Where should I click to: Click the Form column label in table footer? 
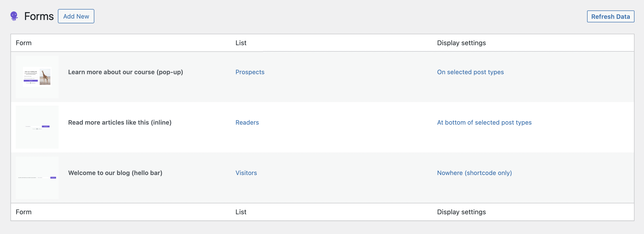pyautogui.click(x=24, y=212)
